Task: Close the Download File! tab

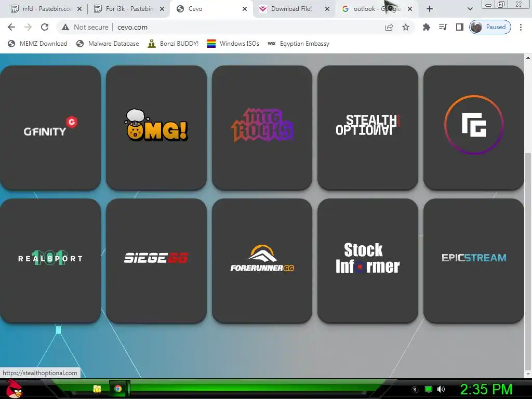Action: pyautogui.click(x=327, y=9)
